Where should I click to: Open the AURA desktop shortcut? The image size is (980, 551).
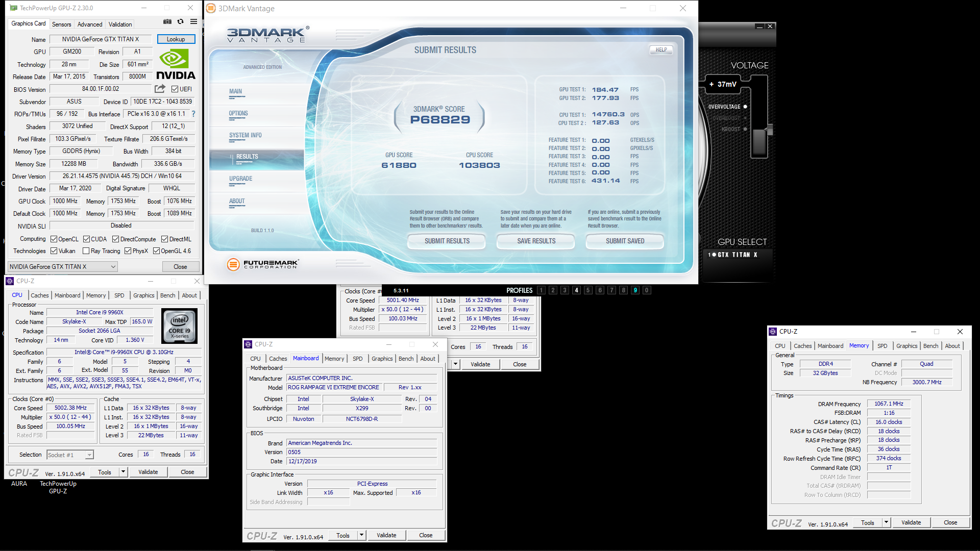(x=19, y=484)
